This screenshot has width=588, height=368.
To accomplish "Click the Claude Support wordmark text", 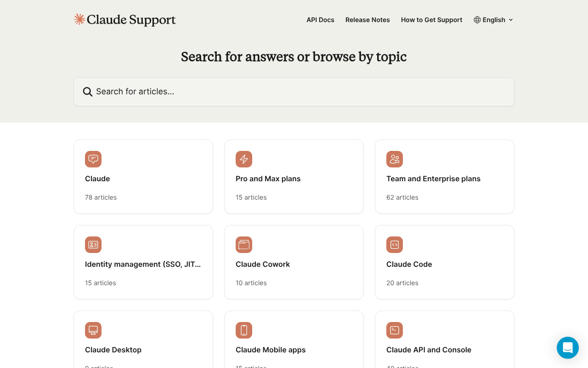I will click(x=131, y=20).
